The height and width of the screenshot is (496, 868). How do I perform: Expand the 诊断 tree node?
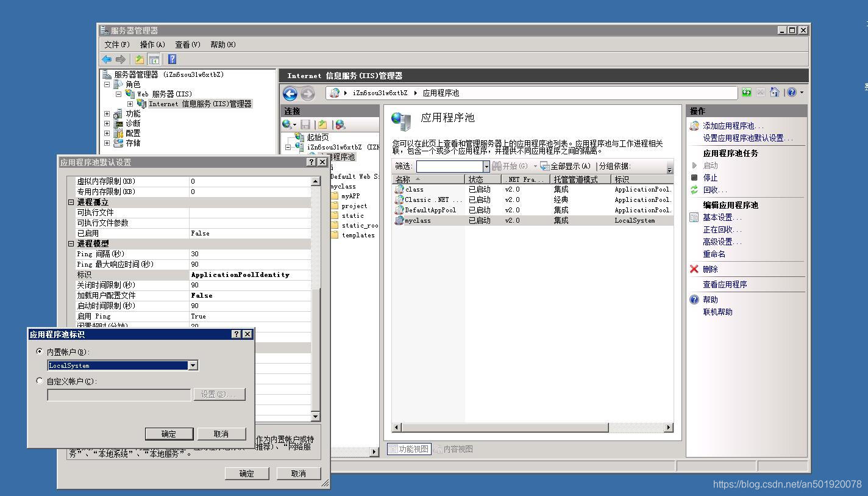(107, 123)
